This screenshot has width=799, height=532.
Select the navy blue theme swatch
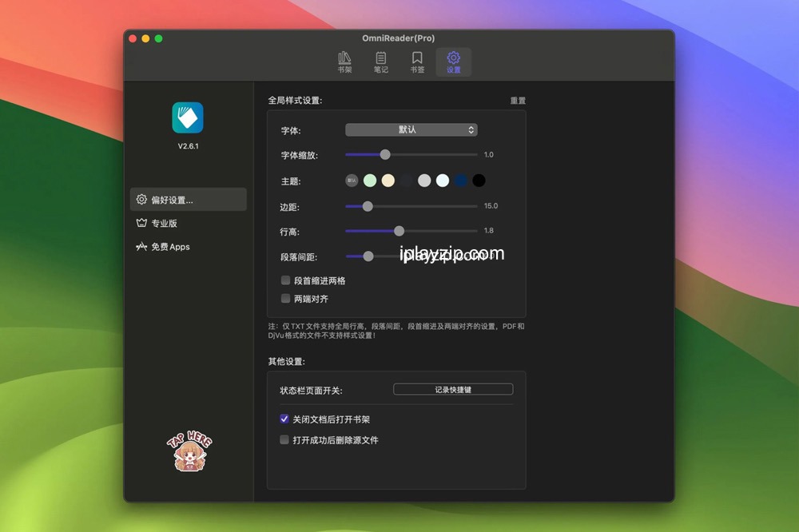461,181
